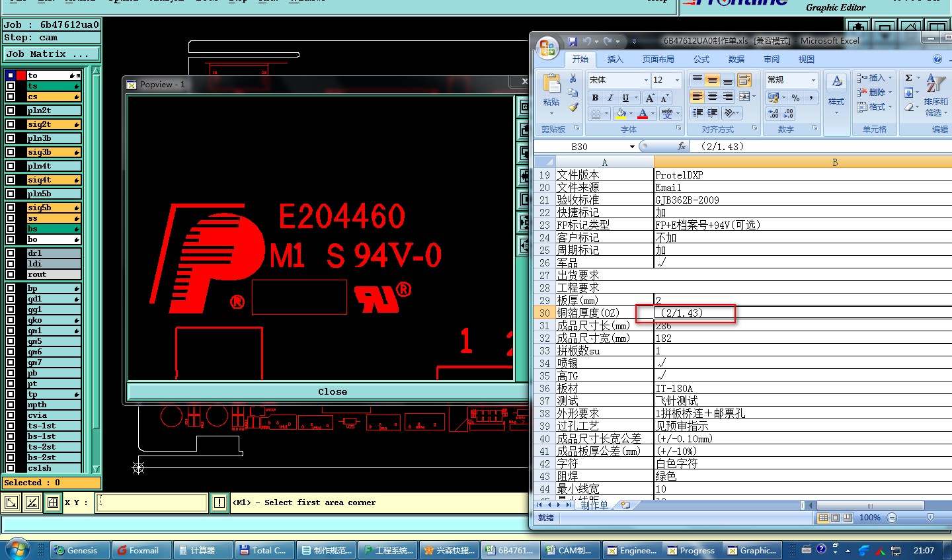The height and width of the screenshot is (560, 952).
Task: Click the yellow fill color bucket
Action: point(621,114)
